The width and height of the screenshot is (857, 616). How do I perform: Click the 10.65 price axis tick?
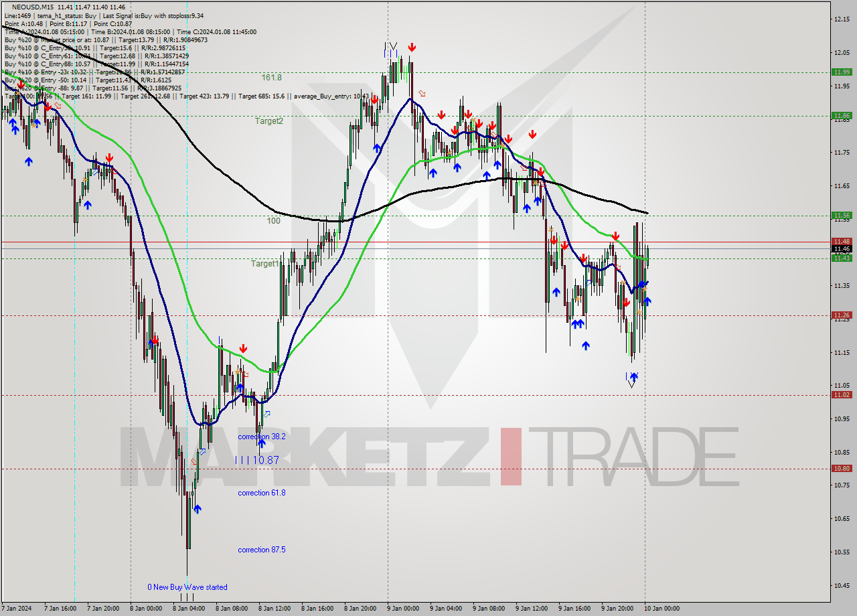click(842, 518)
